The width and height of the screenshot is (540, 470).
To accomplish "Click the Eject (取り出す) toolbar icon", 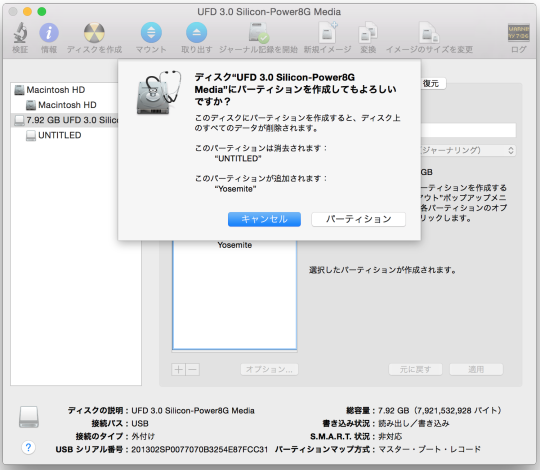I will coord(196,33).
